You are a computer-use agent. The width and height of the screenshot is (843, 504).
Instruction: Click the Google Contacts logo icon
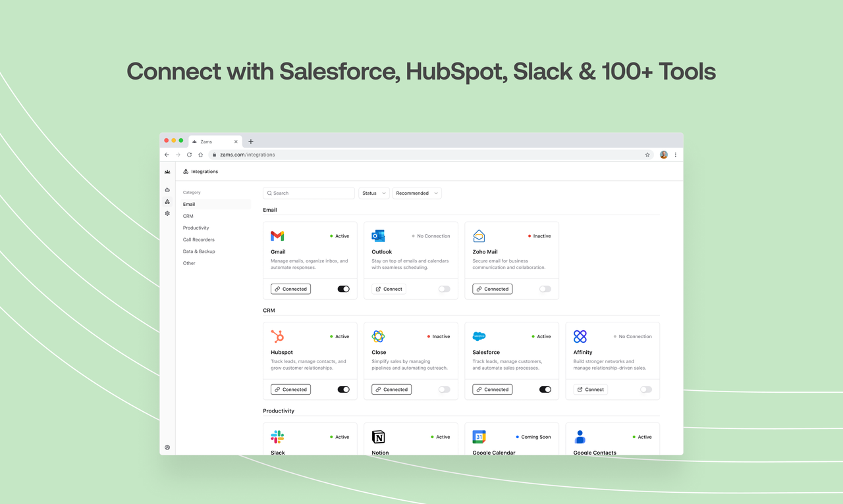580,437
